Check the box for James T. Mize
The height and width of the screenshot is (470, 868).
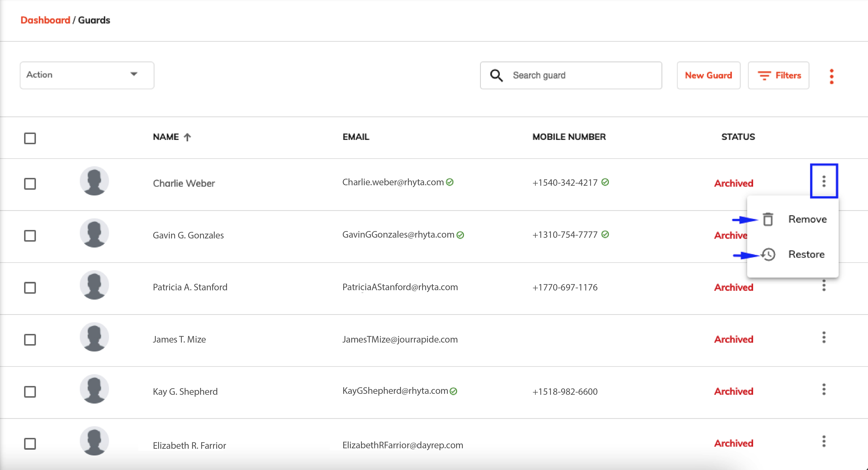30,340
